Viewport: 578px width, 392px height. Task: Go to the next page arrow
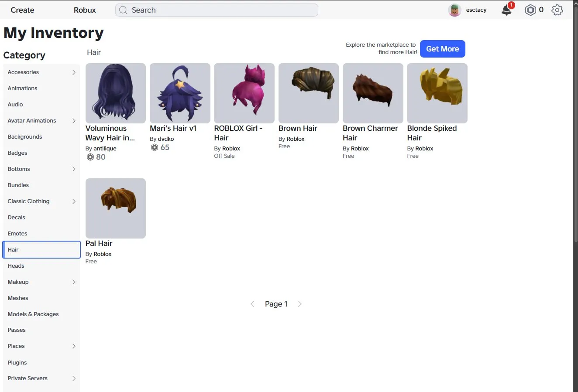click(299, 304)
